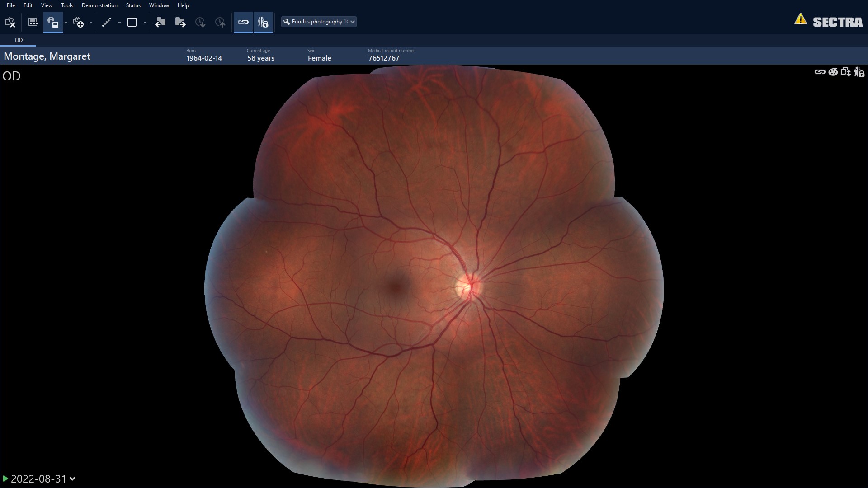Toggle the flip lock tool in the toolbar
Viewport: 868px width, 488px height.
click(263, 22)
